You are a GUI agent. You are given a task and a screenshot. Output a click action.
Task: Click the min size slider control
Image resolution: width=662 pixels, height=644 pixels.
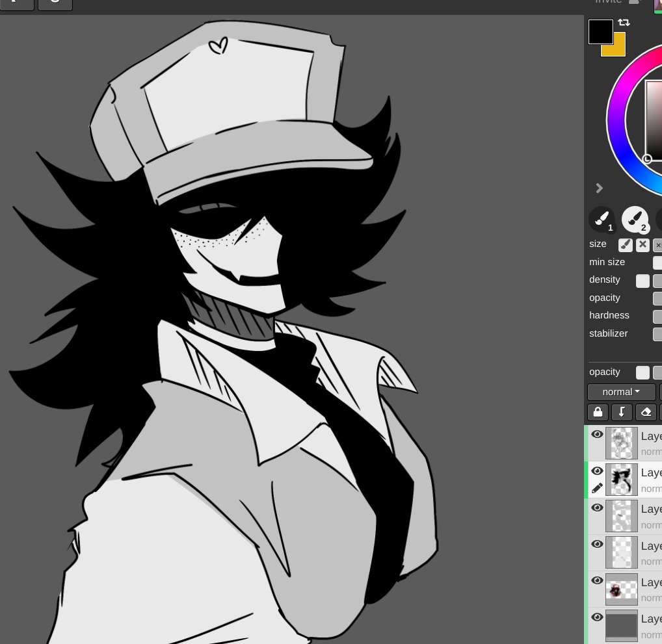coord(657,263)
